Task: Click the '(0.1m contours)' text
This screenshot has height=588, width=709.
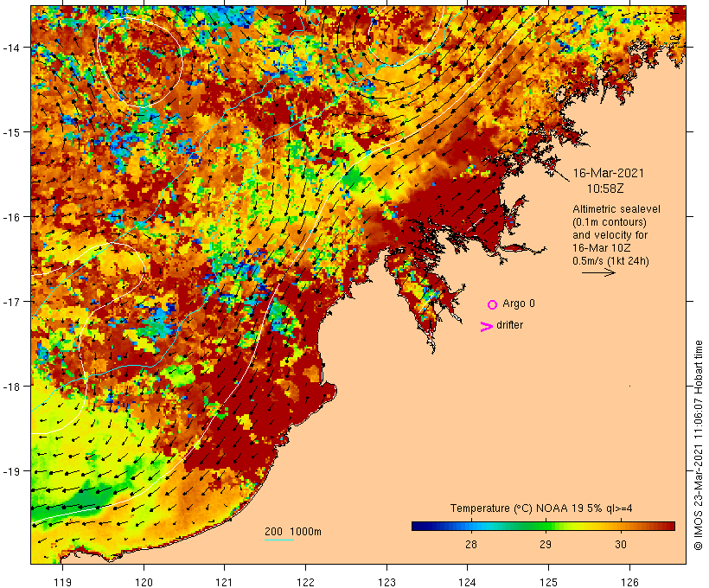Action: coord(610,222)
